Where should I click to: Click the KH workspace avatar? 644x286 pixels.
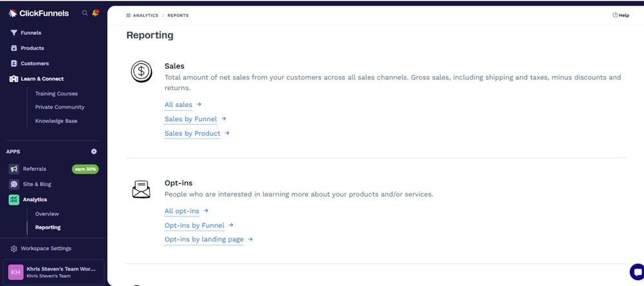[x=15, y=272]
